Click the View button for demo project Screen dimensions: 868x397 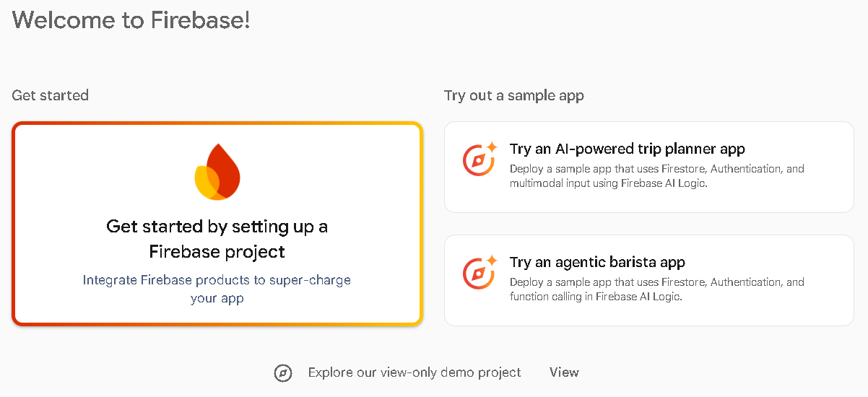pyautogui.click(x=564, y=372)
